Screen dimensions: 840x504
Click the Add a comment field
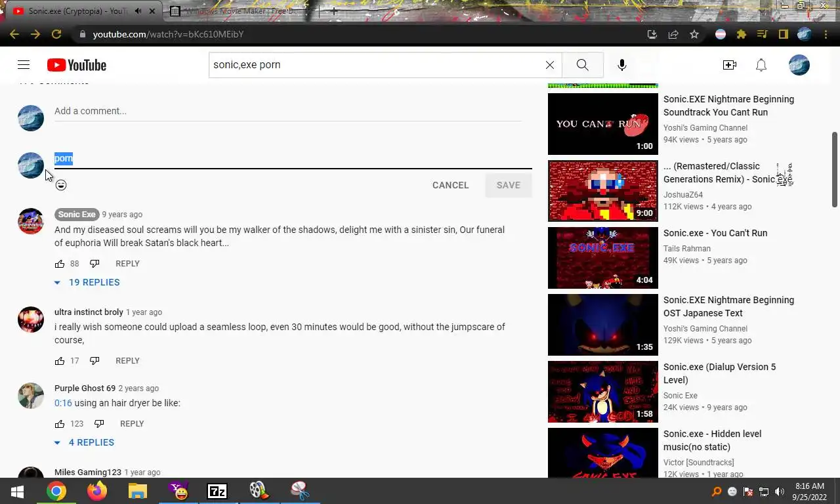point(287,112)
